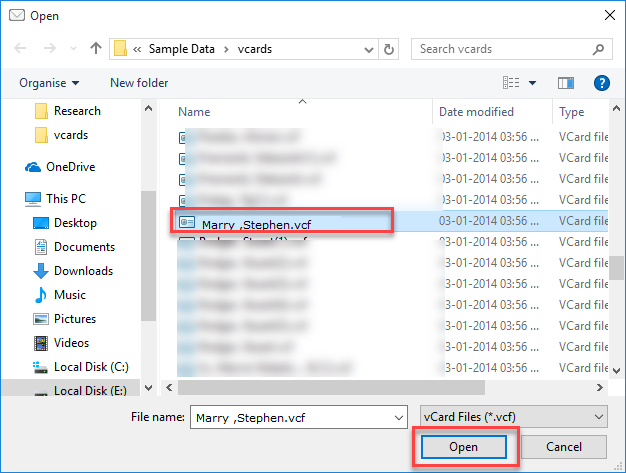
Task: Expand the File name dropdown arrow
Action: pos(398,418)
